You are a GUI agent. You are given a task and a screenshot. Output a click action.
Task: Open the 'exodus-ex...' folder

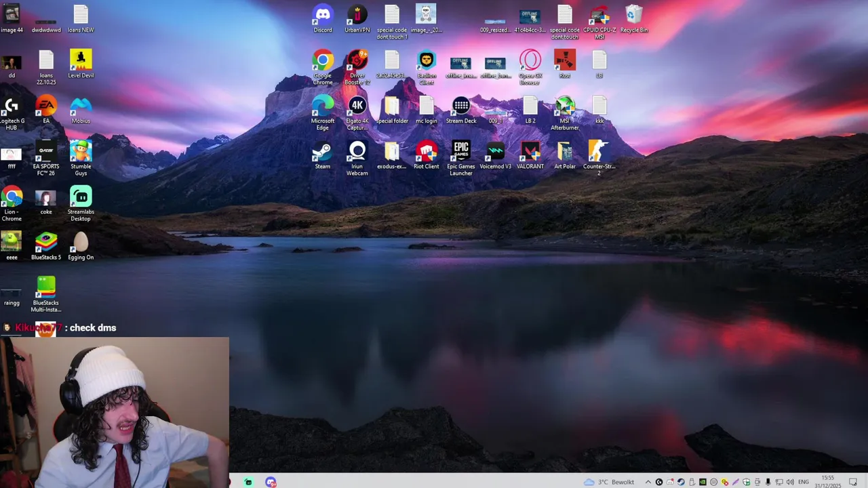392,155
